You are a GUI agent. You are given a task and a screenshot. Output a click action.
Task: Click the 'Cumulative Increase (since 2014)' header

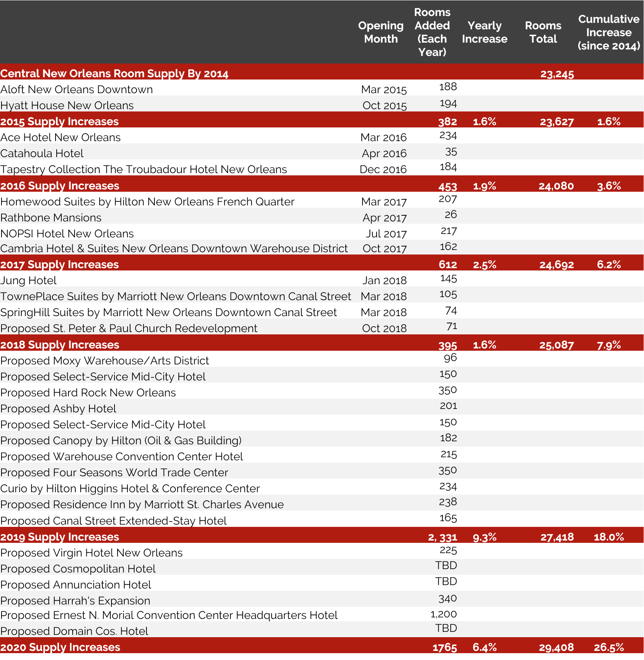tap(609, 32)
